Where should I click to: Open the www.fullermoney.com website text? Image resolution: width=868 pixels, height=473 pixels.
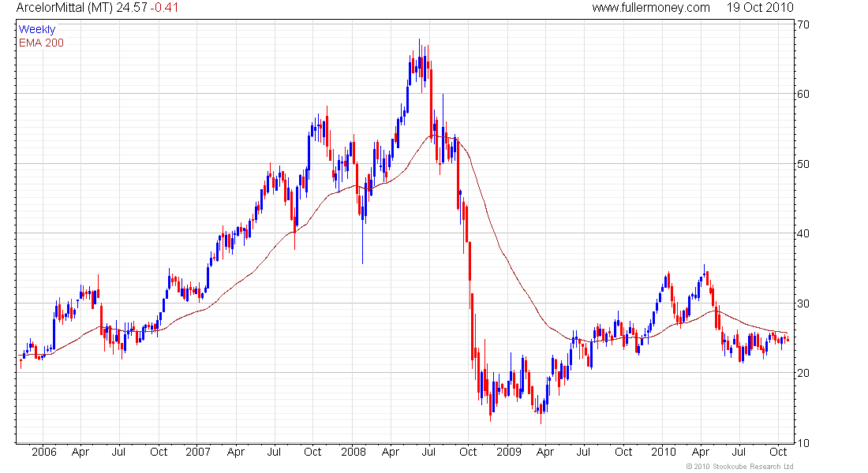(650, 8)
